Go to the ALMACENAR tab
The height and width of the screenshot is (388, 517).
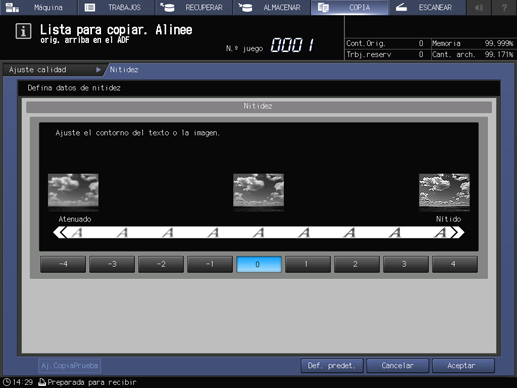(x=271, y=7)
